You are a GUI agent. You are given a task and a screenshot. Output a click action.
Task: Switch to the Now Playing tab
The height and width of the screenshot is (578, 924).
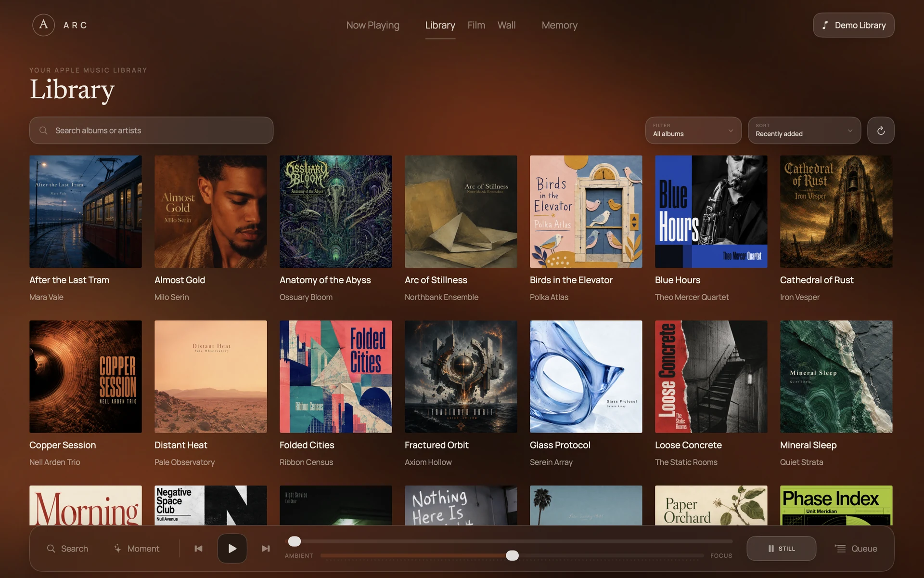point(372,25)
